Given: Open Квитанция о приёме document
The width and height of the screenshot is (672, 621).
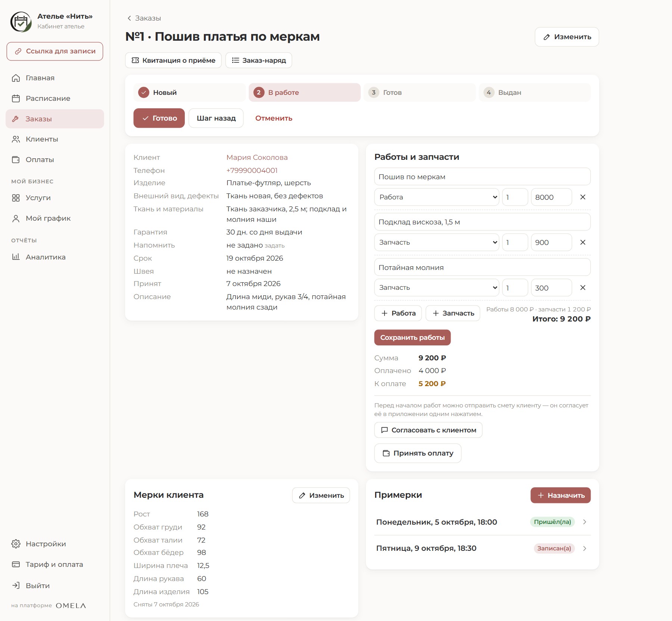Looking at the screenshot, I should point(173,60).
